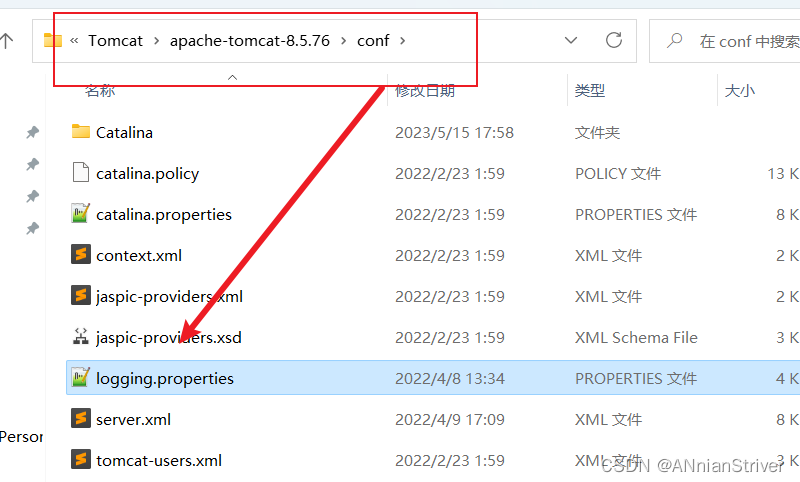Image resolution: width=800 pixels, height=482 pixels.
Task: Select the context.xml file name
Action: click(139, 256)
